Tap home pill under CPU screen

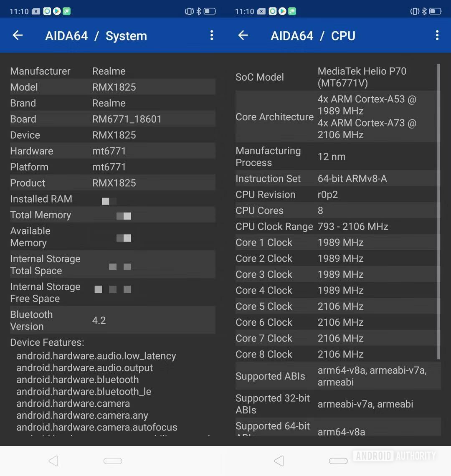pos(338,461)
